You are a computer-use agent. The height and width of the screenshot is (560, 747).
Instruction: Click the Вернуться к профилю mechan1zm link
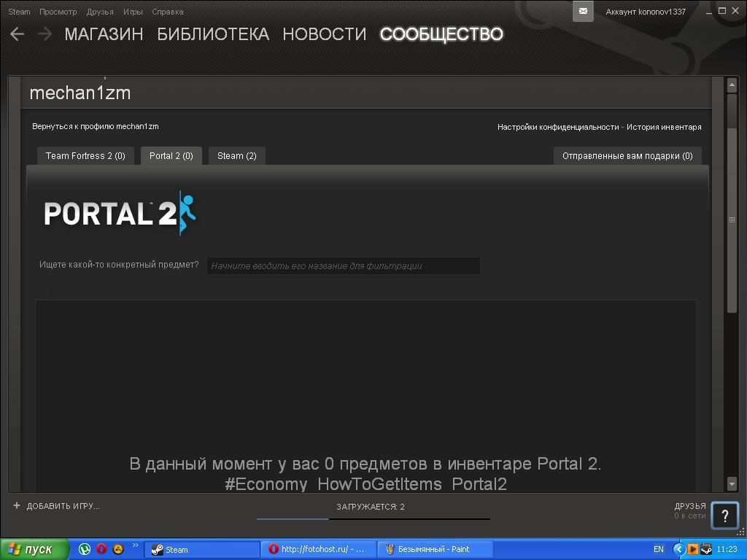tap(95, 127)
